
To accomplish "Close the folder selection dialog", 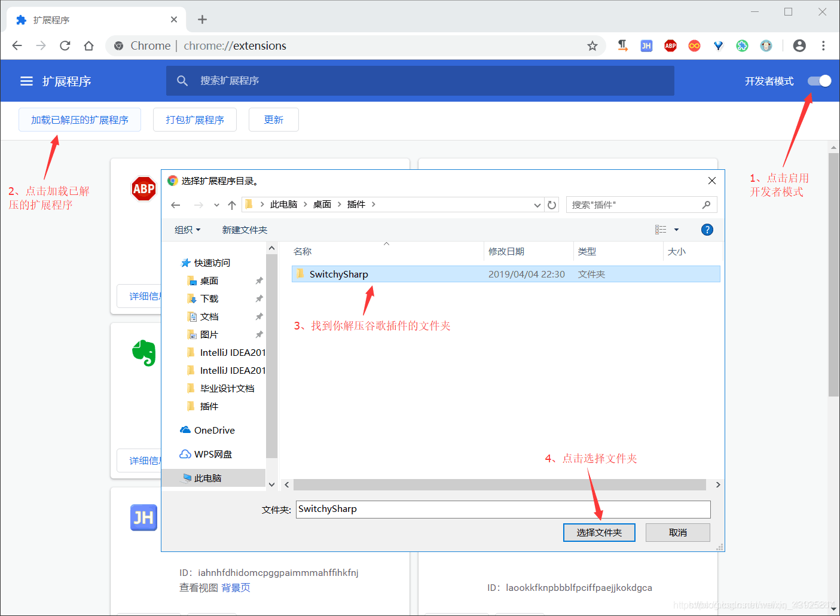I will click(711, 181).
